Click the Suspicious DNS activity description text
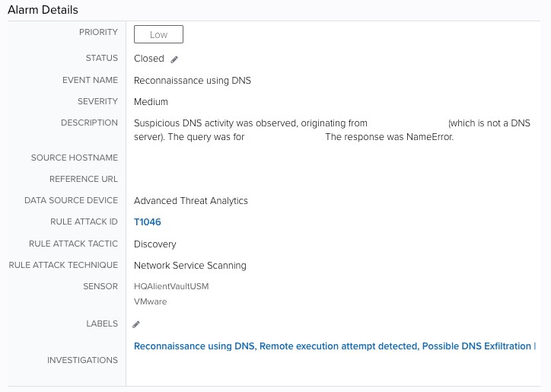Image resolution: width=551 pixels, height=392 pixels. coord(332,129)
